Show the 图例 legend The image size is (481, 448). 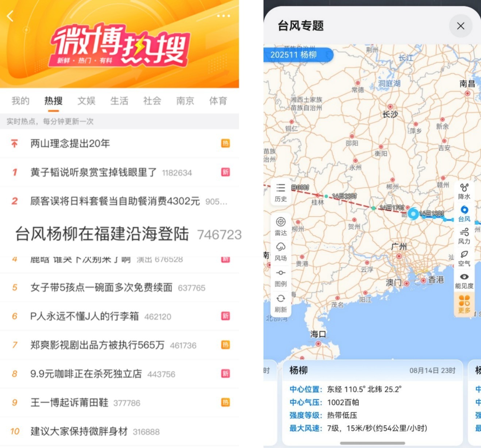(x=281, y=277)
